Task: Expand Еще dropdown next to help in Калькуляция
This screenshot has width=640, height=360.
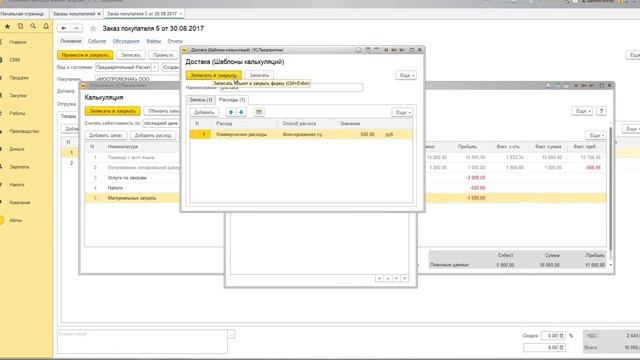Action: (x=582, y=111)
